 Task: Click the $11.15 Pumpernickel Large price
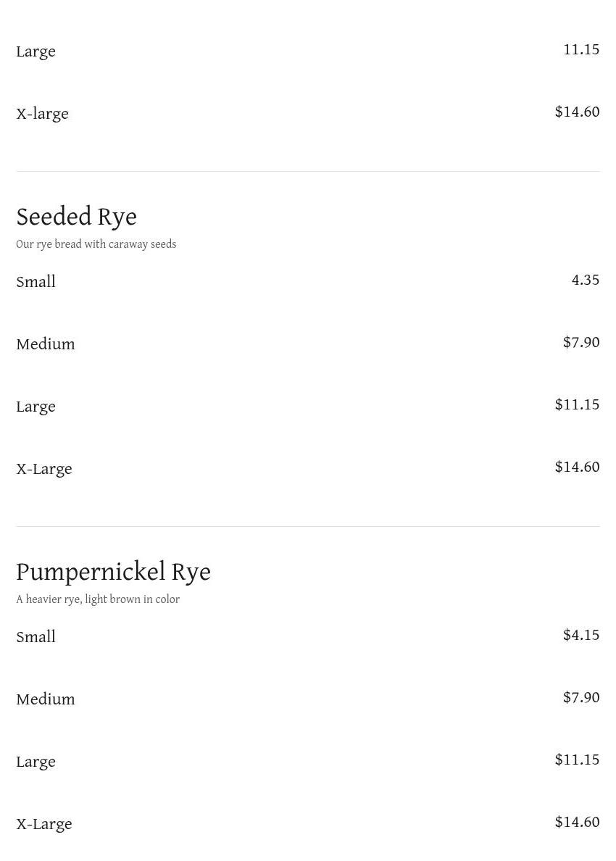coord(577,760)
